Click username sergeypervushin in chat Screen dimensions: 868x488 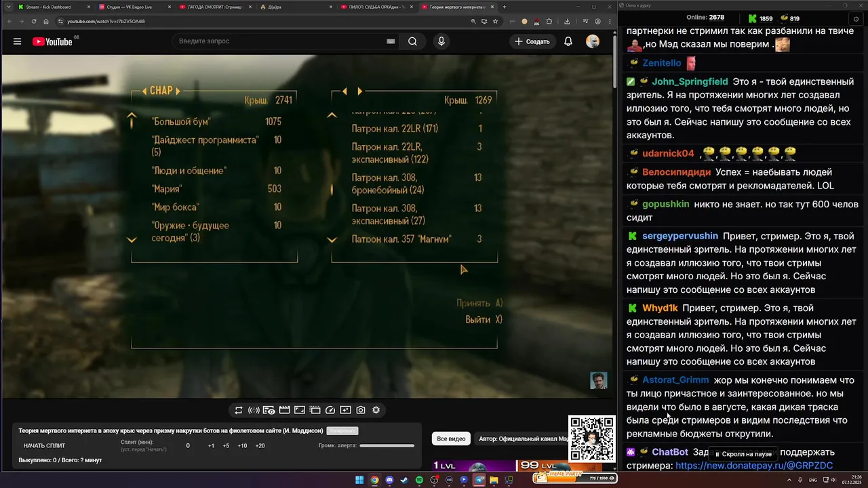click(x=680, y=236)
